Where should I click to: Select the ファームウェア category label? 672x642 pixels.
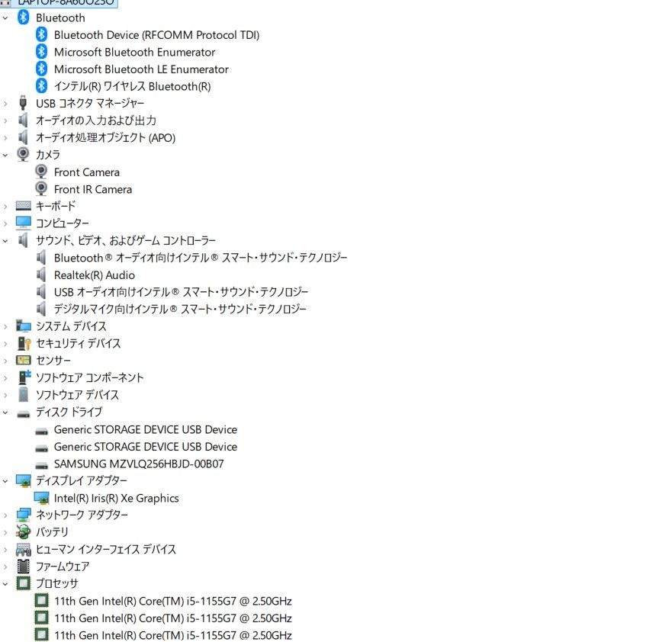click(x=63, y=567)
